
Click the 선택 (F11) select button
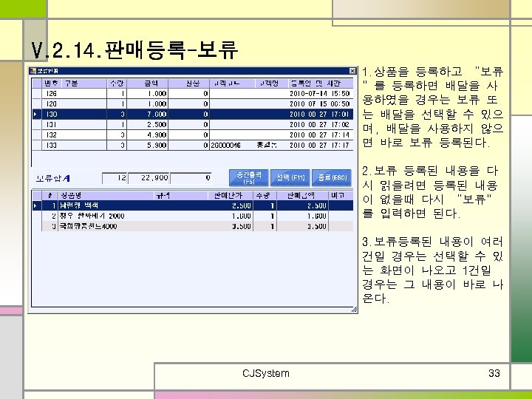tap(290, 178)
